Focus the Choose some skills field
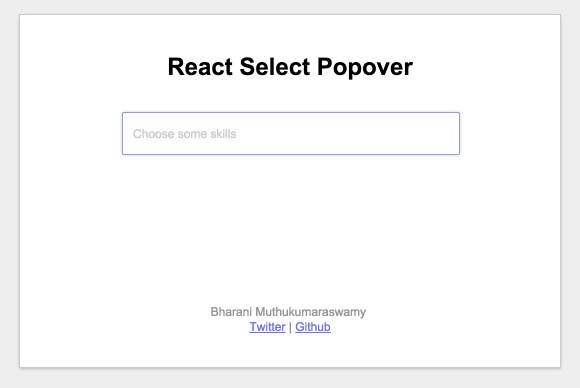Viewport: 580px width, 388px height. pos(291,134)
